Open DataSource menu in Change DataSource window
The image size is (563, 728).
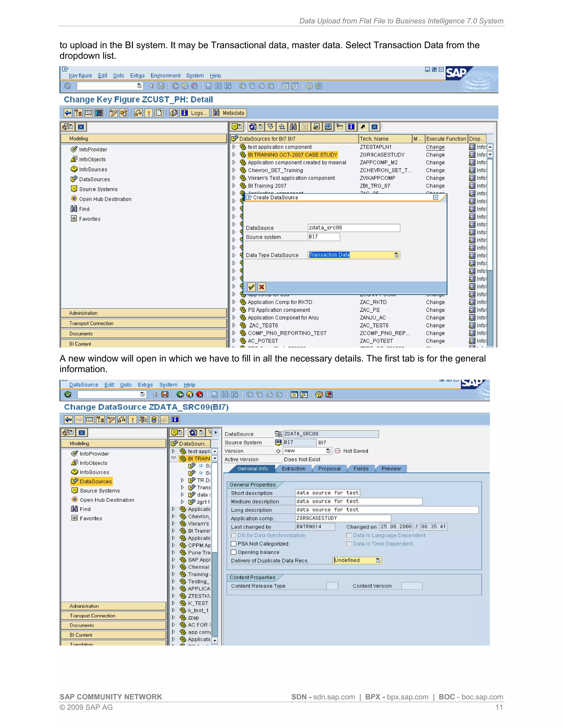pos(84,385)
